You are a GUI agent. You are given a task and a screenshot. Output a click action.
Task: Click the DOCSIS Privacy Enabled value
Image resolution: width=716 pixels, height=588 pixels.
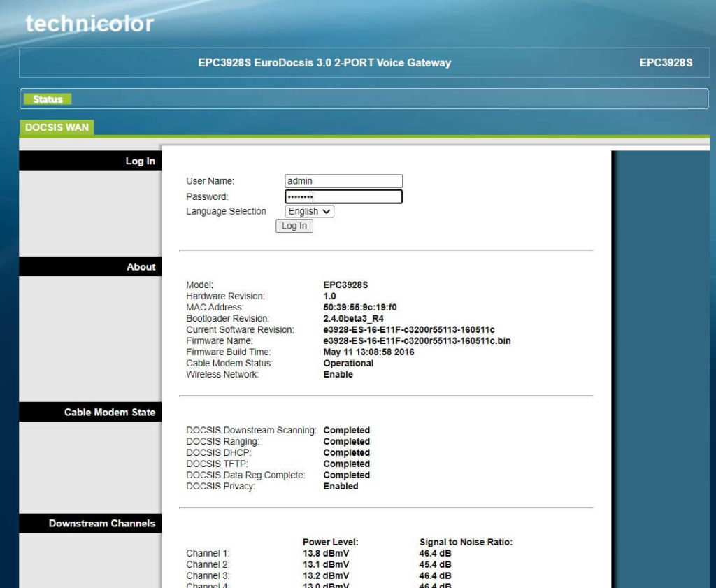pos(341,486)
